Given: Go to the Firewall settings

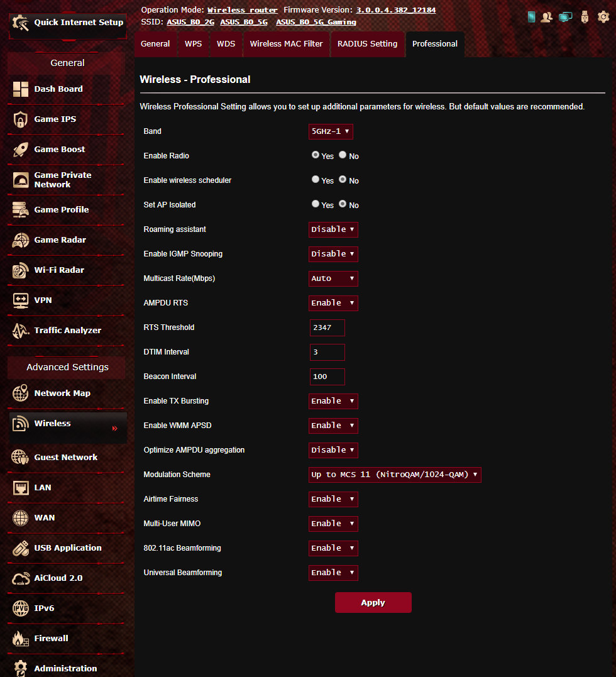Looking at the screenshot, I should pos(51,639).
